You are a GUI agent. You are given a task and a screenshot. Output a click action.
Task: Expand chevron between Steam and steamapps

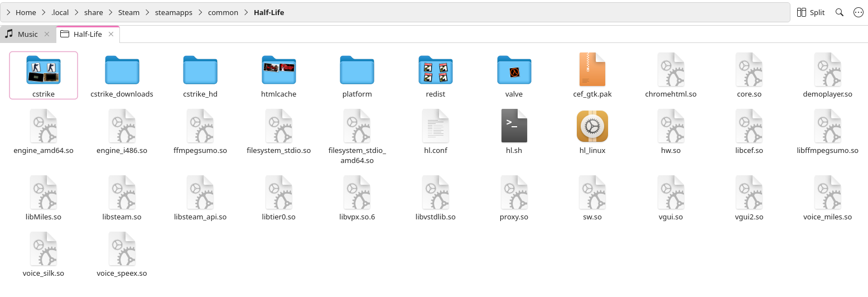147,12
